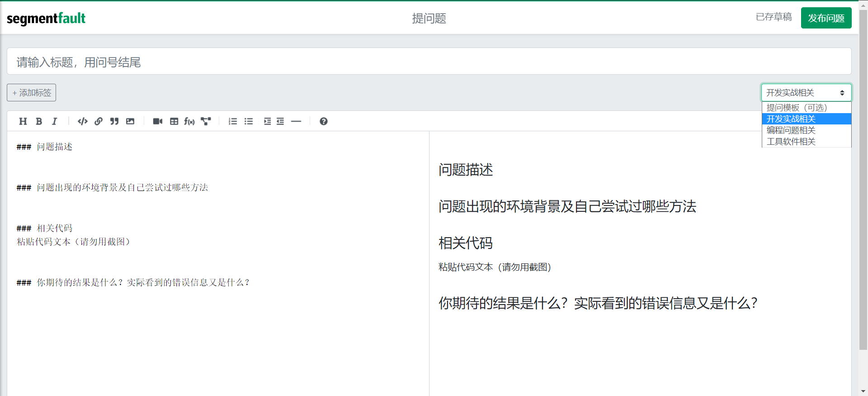Click the segmentfault logo

46,18
